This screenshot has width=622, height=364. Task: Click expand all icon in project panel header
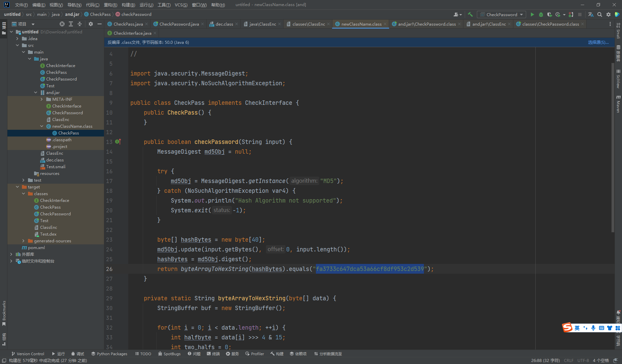pos(71,24)
